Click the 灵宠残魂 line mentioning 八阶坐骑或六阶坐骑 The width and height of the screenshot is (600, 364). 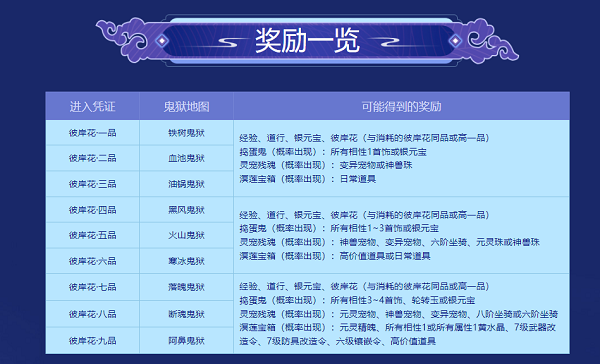(399, 314)
